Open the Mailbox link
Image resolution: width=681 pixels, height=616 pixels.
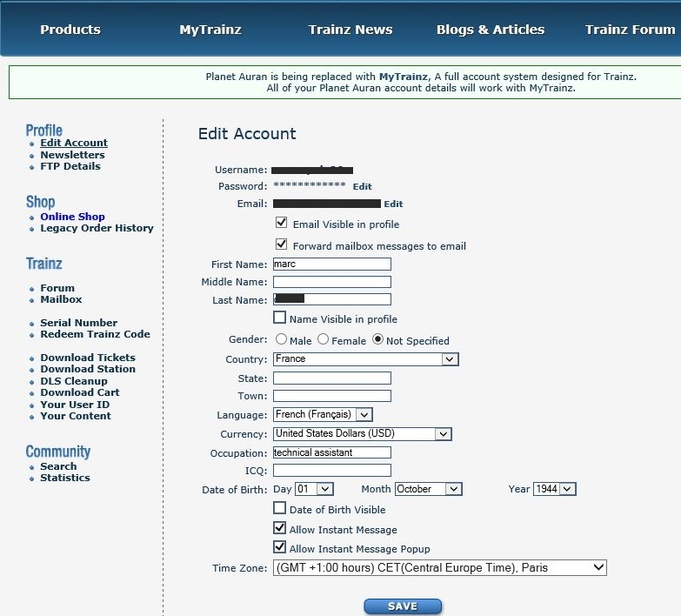[x=61, y=299]
